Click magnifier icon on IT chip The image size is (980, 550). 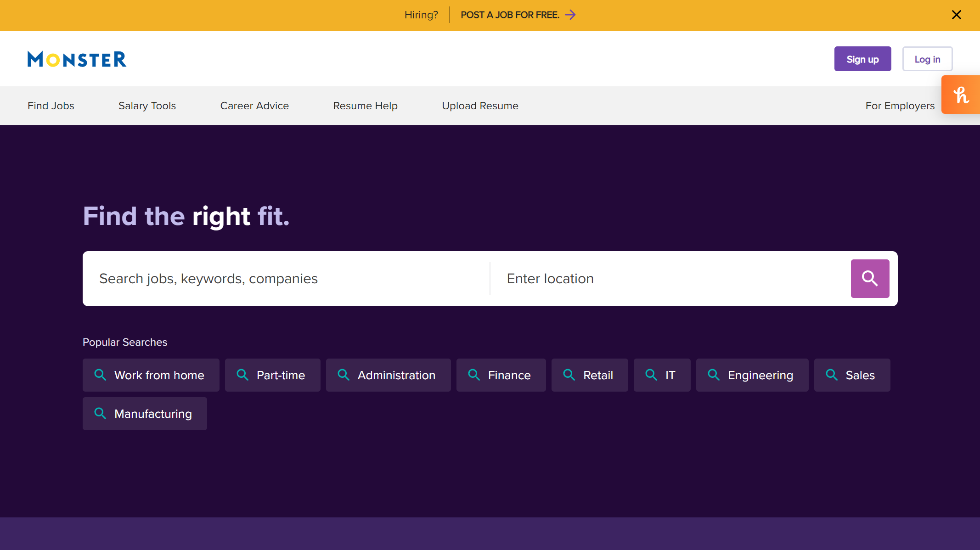[x=651, y=375]
